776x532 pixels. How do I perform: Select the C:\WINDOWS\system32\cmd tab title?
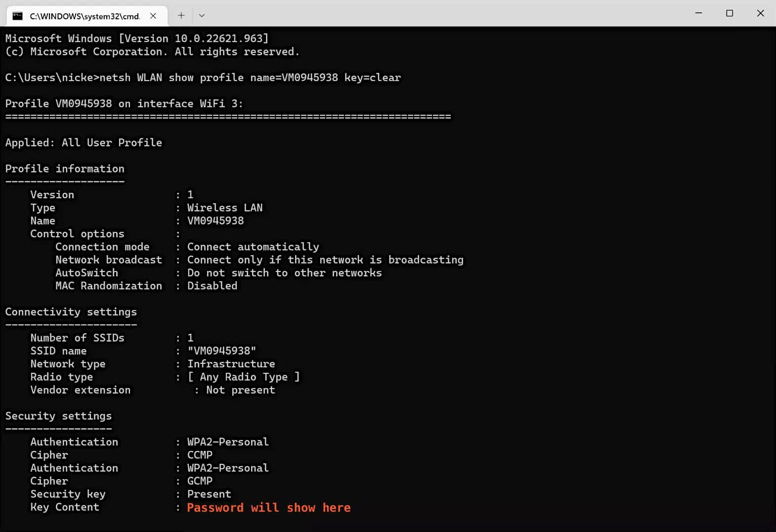point(85,16)
